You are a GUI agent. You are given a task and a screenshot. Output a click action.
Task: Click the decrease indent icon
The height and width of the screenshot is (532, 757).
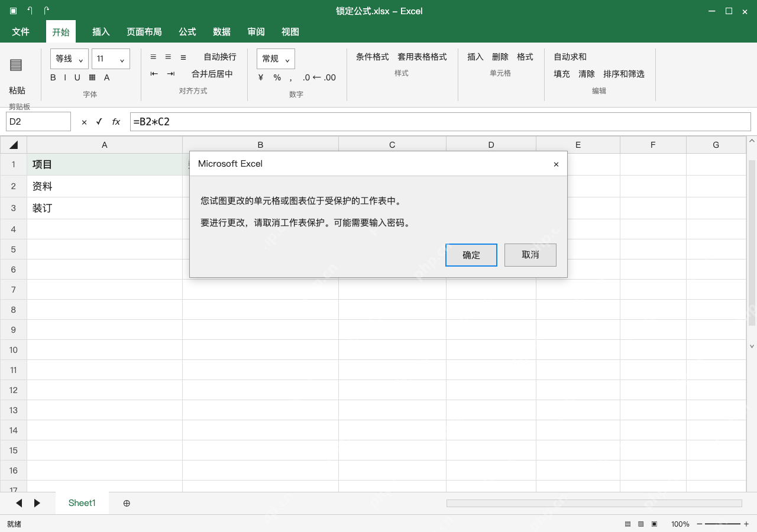pyautogui.click(x=154, y=74)
